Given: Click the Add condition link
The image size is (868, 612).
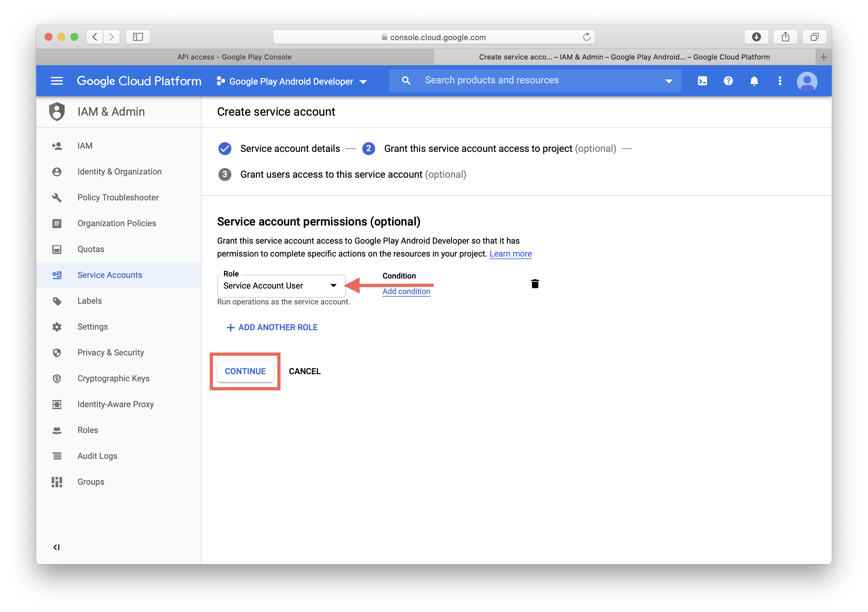Looking at the screenshot, I should [x=406, y=291].
